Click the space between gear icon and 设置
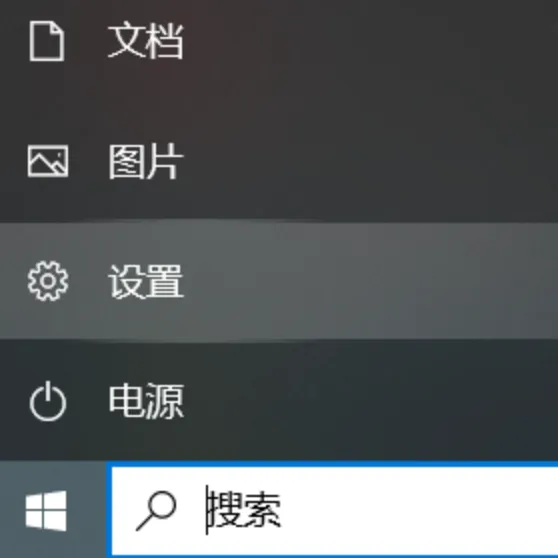Image resolution: width=558 pixels, height=558 pixels. [x=88, y=281]
